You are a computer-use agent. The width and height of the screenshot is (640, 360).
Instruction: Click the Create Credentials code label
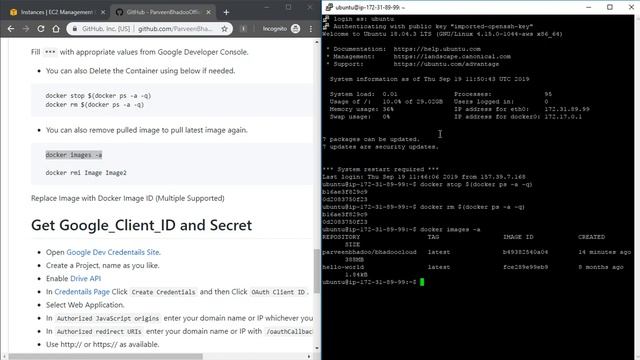[x=163, y=292]
